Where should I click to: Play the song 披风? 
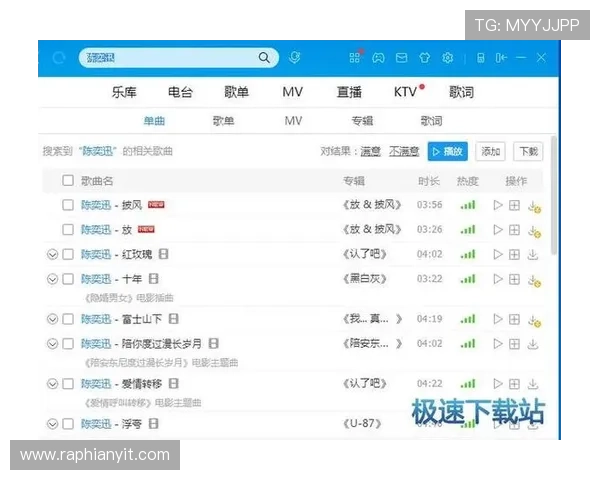[x=498, y=205]
